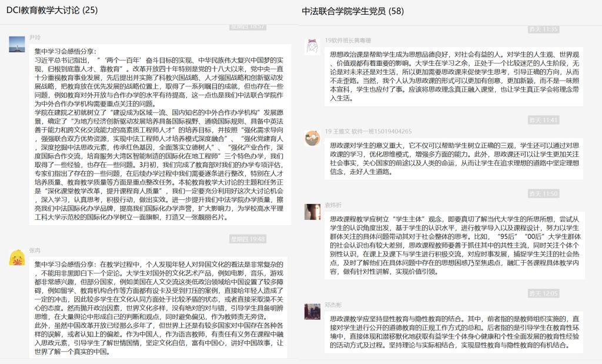Open avatar of 19 王雅文 软件一班
Image resolution: width=602 pixels, height=364 pixels.
pos(313,138)
